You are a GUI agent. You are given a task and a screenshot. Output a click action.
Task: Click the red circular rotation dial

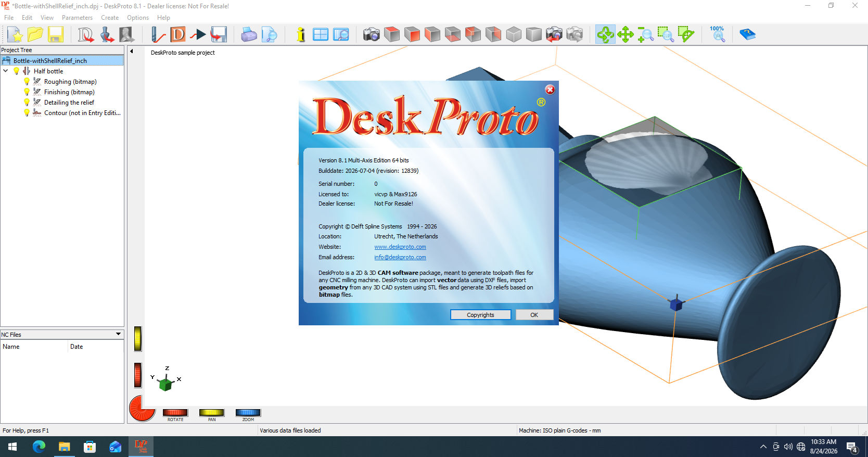coord(143,408)
